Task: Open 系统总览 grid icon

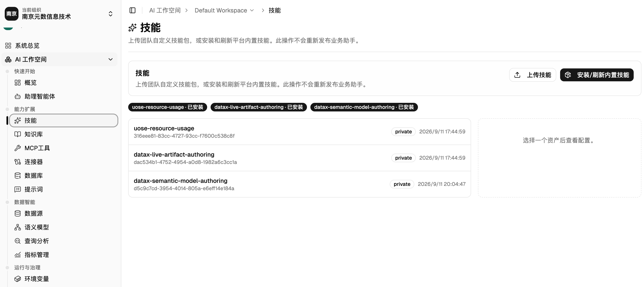Action: [x=8, y=45]
